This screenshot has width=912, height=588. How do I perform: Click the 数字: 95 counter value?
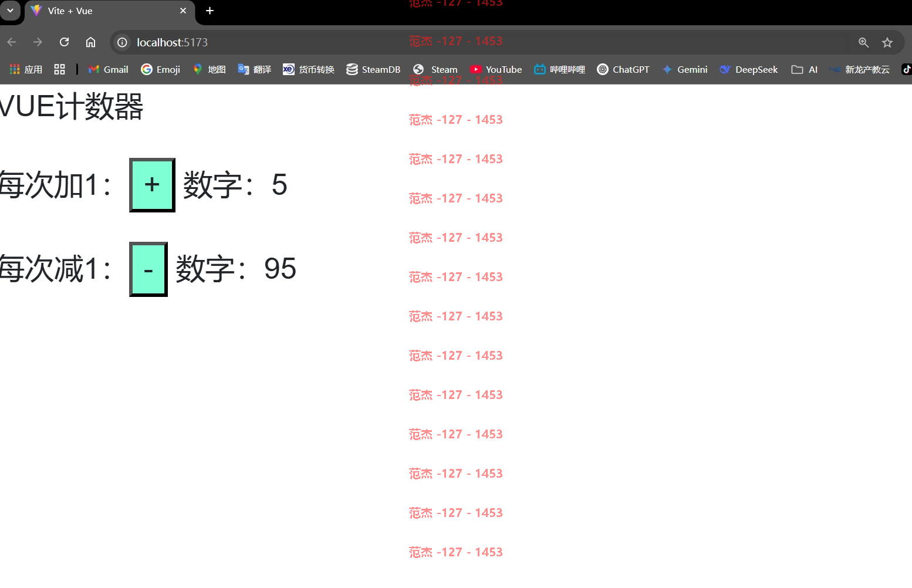pyautogui.click(x=236, y=269)
